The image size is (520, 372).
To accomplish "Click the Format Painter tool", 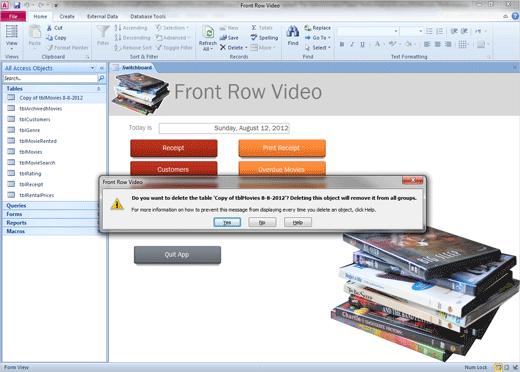I will click(68, 48).
